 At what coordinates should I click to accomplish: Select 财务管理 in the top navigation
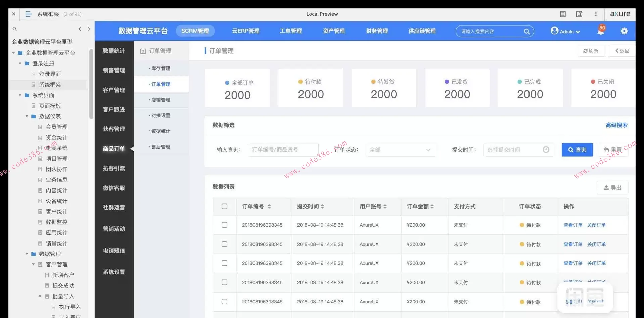[376, 31]
